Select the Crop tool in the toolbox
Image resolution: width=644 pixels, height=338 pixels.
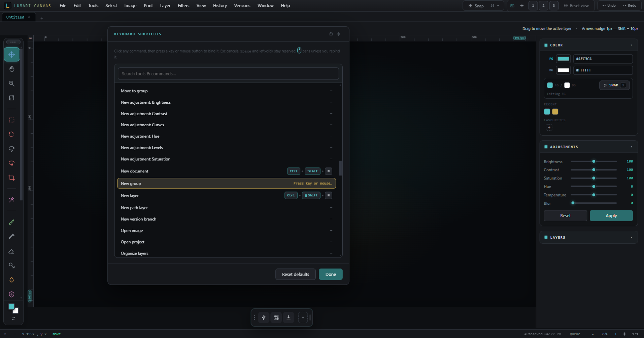(12, 178)
